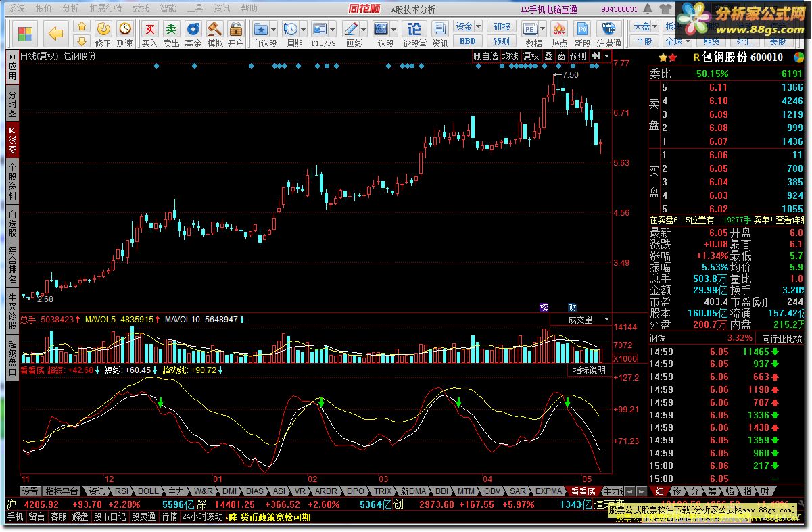Open the 基金 fund icon
This screenshot has height=532, width=812.
(x=193, y=28)
